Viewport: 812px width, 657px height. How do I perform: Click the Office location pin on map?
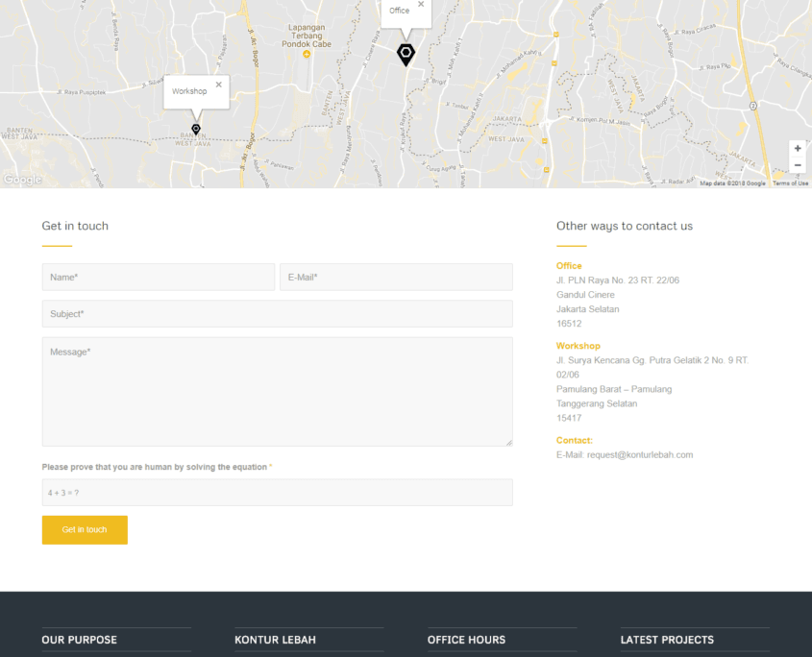406,54
